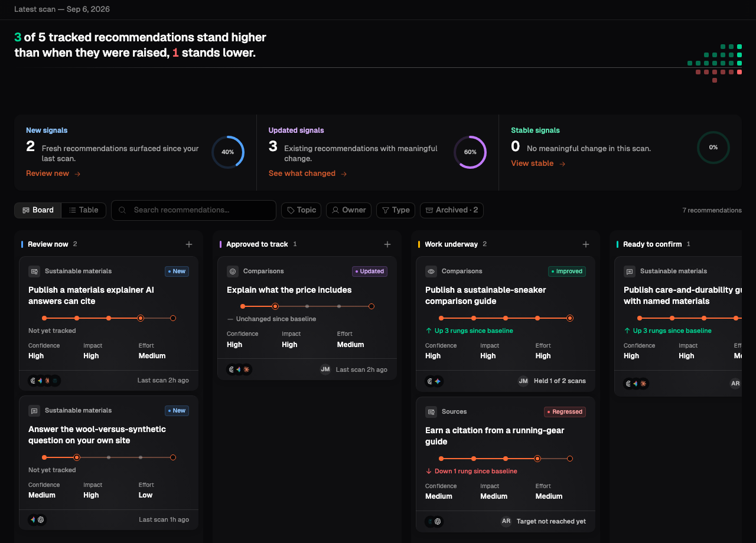The width and height of the screenshot is (756, 543).
Task: Click the AI engine icons on the materials explainer card
Action: click(44, 381)
